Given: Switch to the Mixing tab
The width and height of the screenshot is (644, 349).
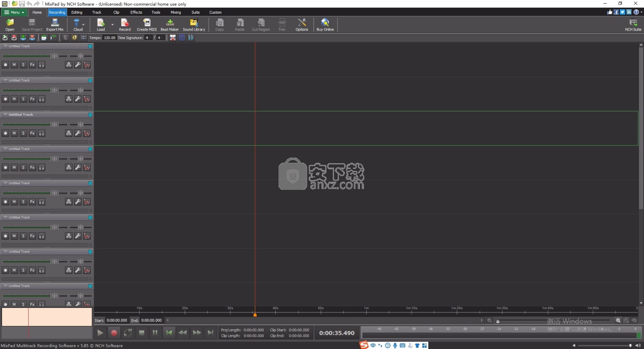Looking at the screenshot, I should pos(175,12).
